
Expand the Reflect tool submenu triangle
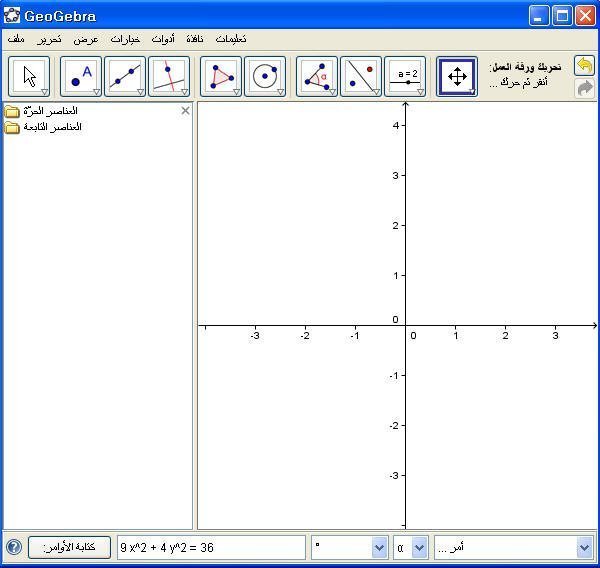click(x=377, y=92)
